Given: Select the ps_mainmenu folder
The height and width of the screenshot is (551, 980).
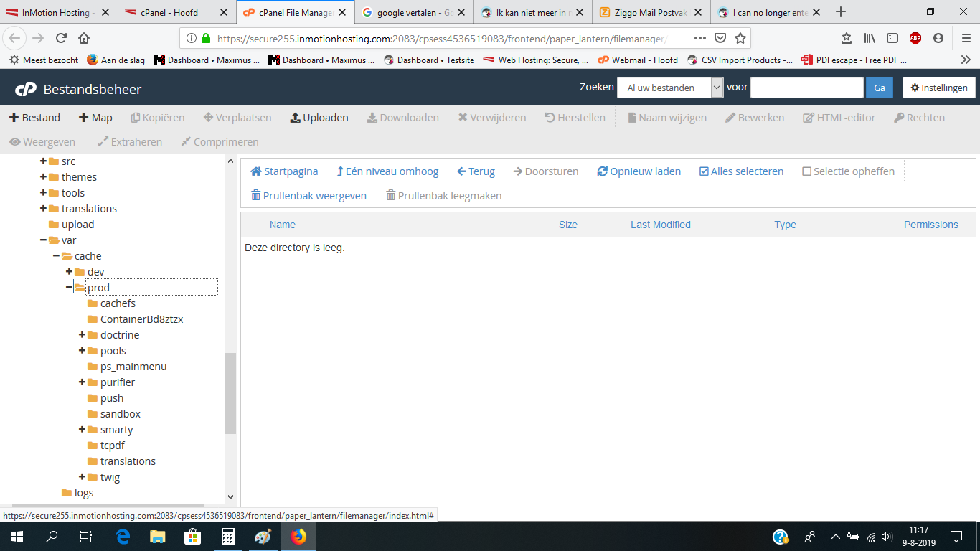Looking at the screenshot, I should (x=133, y=367).
